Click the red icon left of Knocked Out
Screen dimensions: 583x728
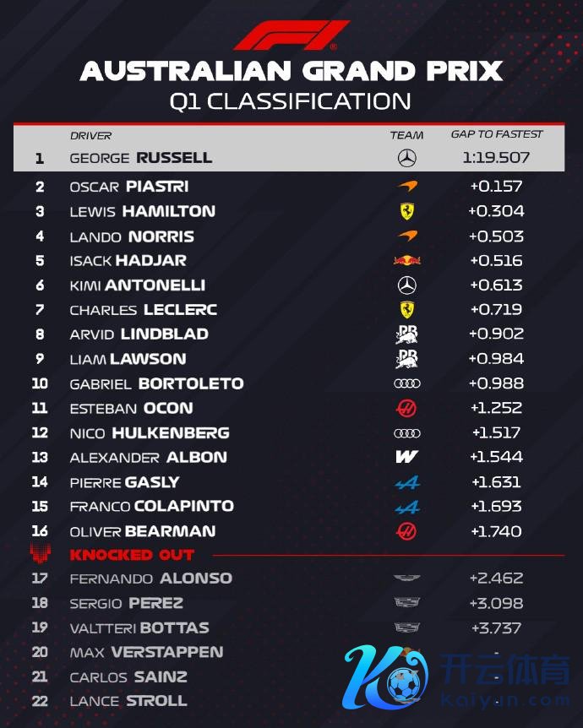[x=41, y=555]
